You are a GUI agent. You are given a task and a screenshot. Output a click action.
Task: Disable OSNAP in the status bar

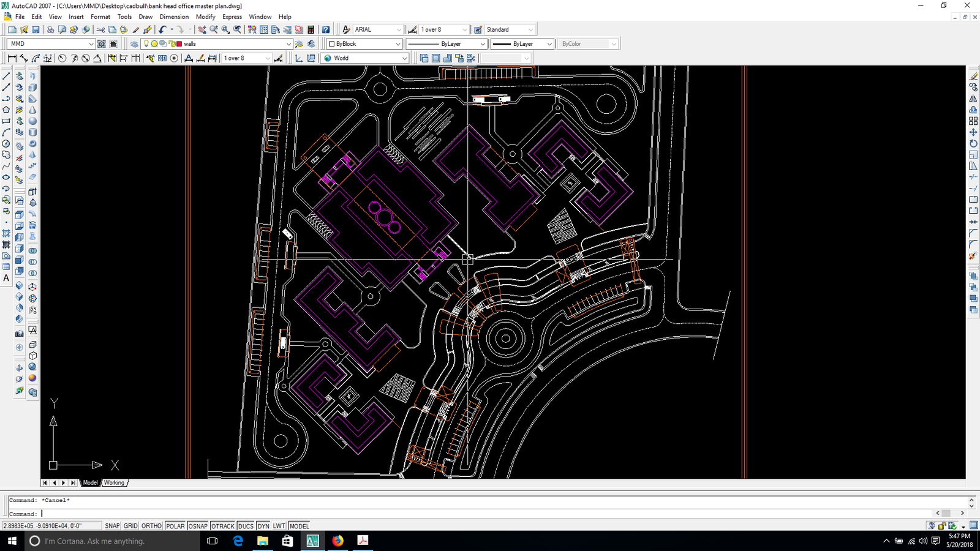(198, 526)
